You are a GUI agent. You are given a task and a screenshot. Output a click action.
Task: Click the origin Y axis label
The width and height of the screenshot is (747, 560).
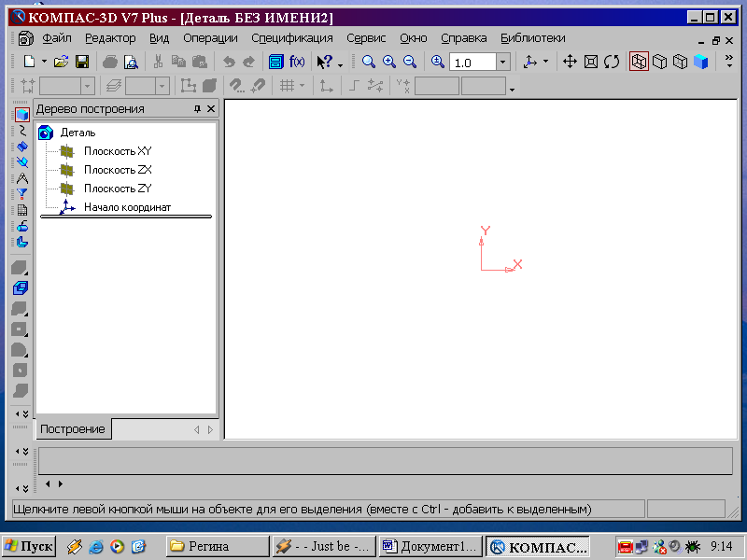click(486, 231)
